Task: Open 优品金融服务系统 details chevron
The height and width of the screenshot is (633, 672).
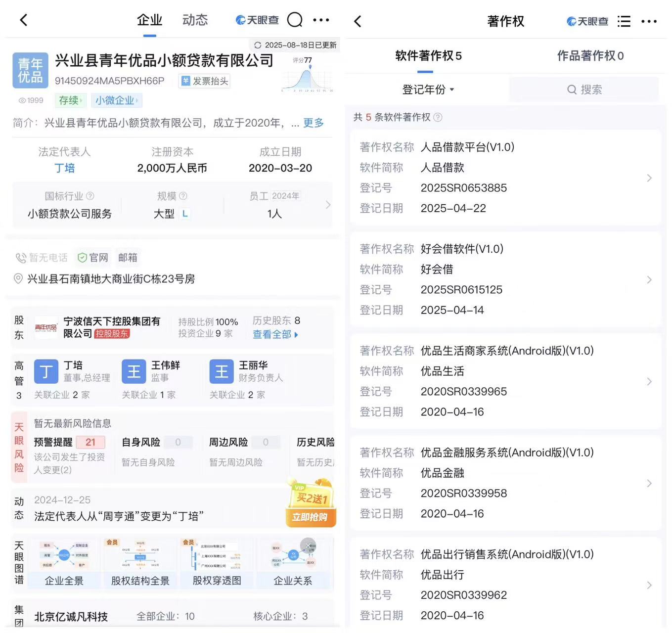Action: pos(649,484)
